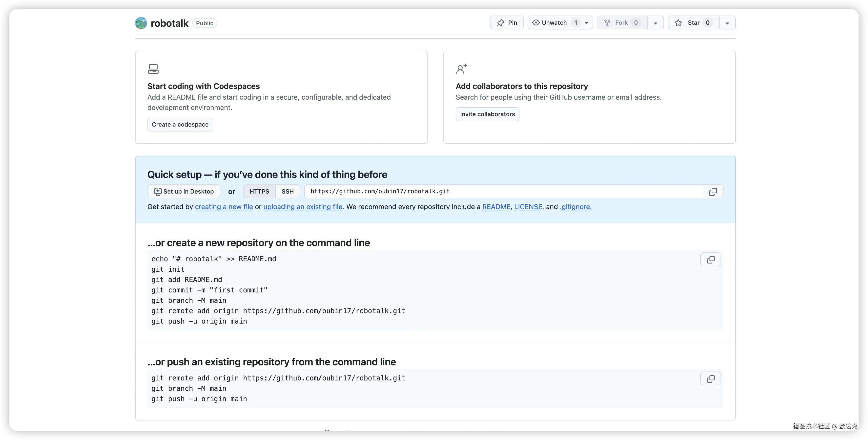Click Set up in Desktop button

point(184,192)
